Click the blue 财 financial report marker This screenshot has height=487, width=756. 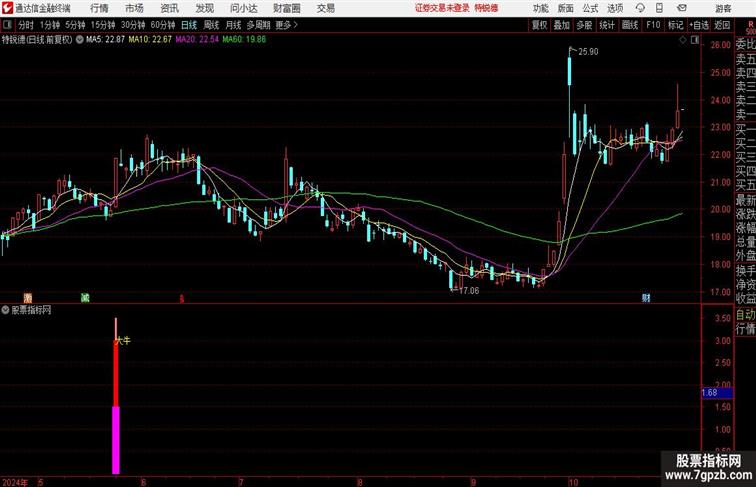click(x=646, y=298)
